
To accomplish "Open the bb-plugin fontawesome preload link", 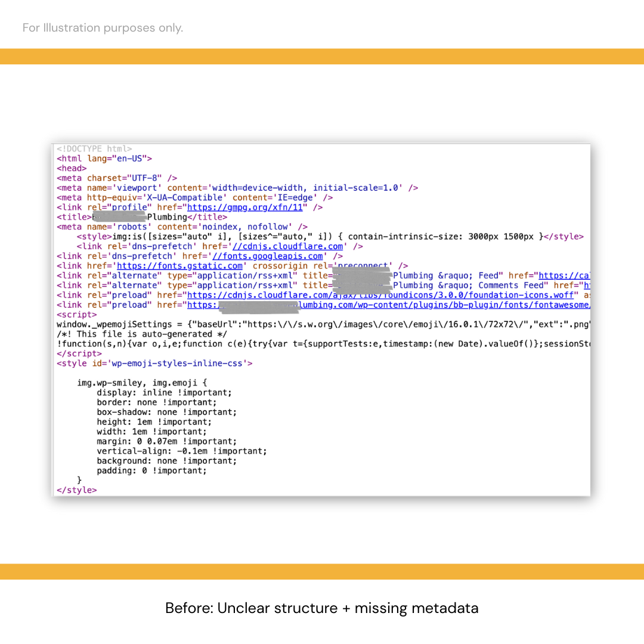I will point(389,305).
